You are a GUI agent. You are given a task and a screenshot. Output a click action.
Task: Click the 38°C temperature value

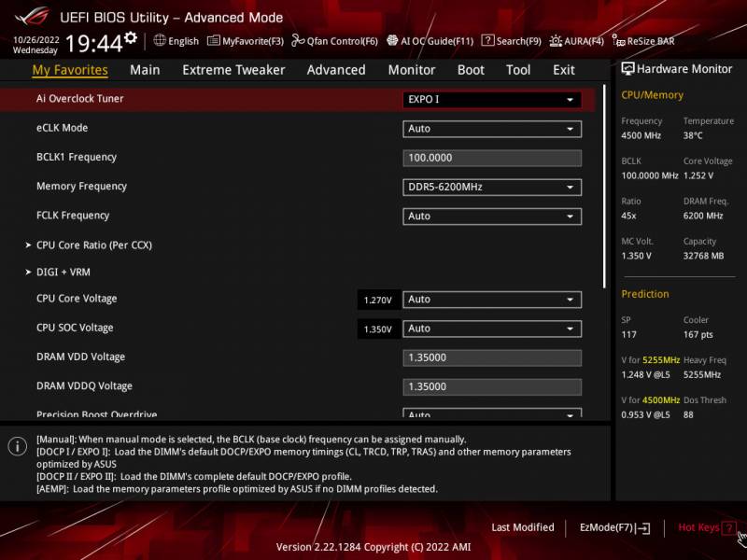(693, 135)
